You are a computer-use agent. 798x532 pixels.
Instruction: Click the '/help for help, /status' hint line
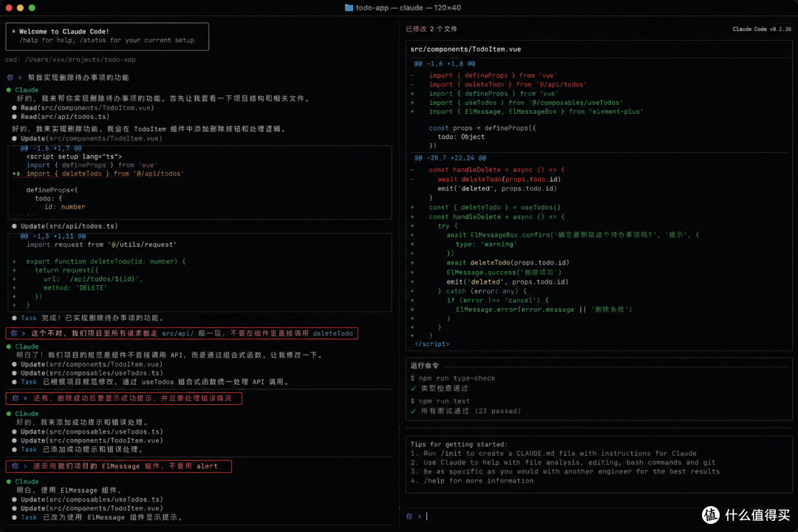(106, 40)
